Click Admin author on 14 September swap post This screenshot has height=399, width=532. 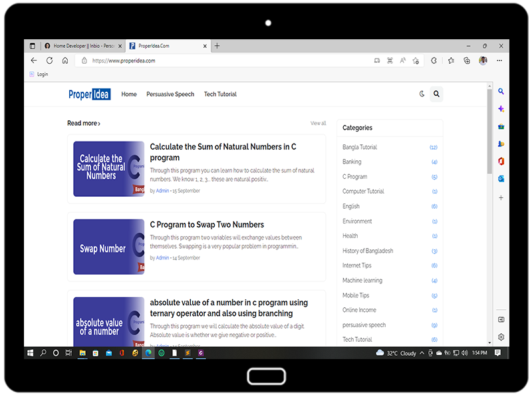[x=162, y=258]
